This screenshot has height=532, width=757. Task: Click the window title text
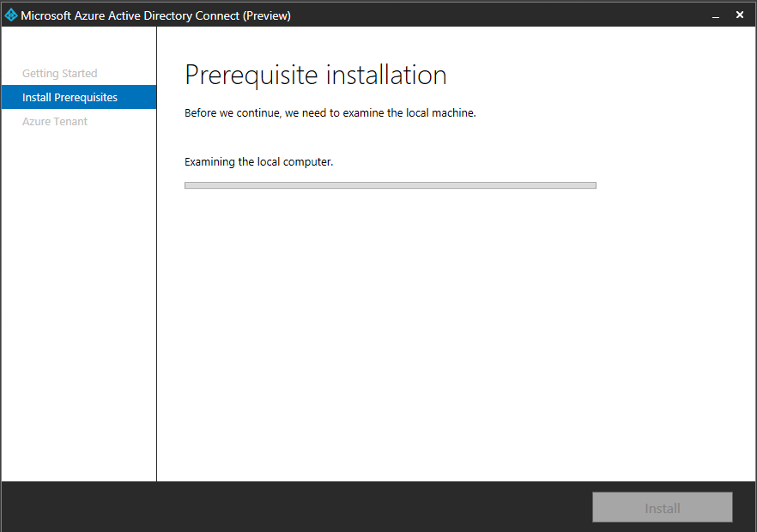[x=155, y=15]
